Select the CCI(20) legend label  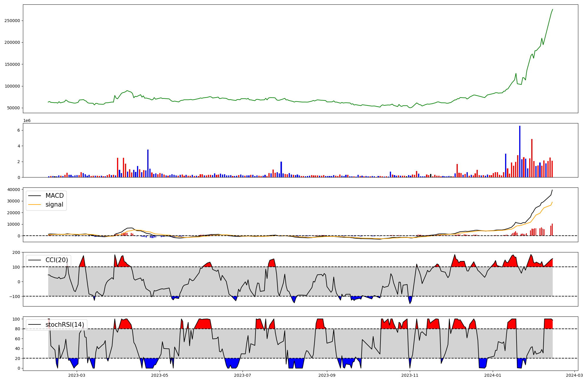pyautogui.click(x=57, y=260)
